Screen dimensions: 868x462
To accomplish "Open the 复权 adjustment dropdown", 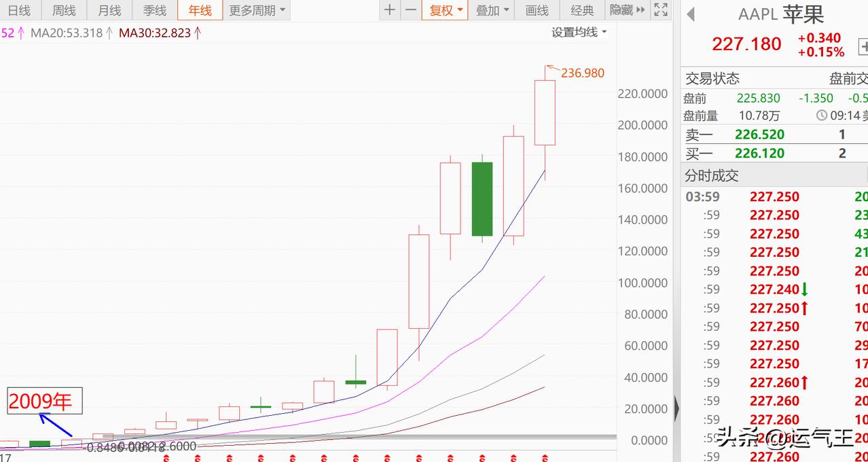I will pos(446,10).
